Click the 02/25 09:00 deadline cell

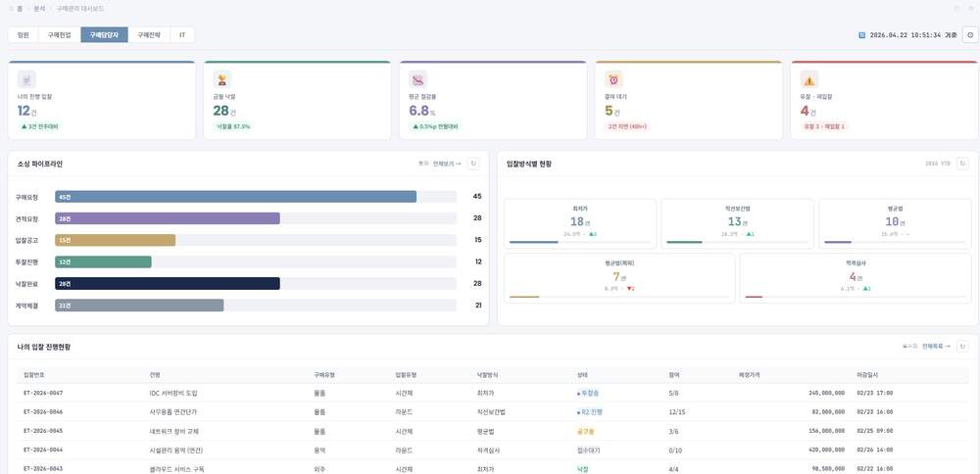tap(874, 431)
